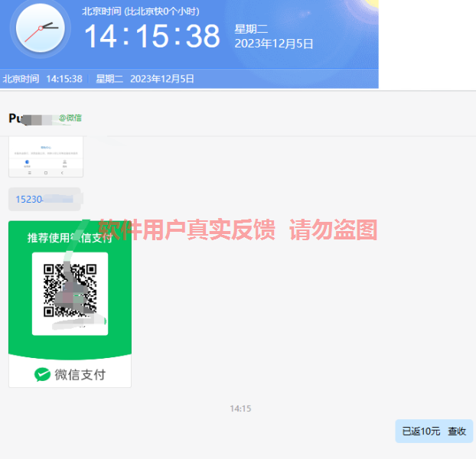This screenshot has height=459, width=476.
Task: Click the sent message "已返10元 查收"
Action: pyautogui.click(x=434, y=431)
